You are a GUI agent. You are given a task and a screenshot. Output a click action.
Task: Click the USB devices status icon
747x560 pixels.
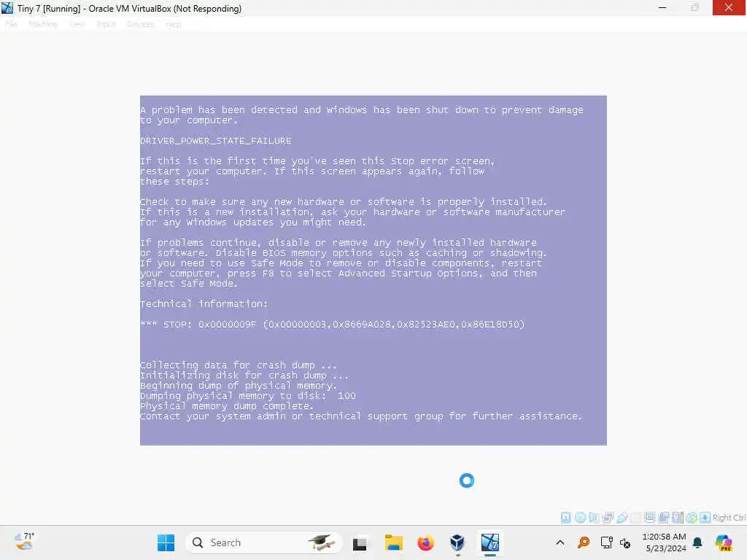coord(622,518)
